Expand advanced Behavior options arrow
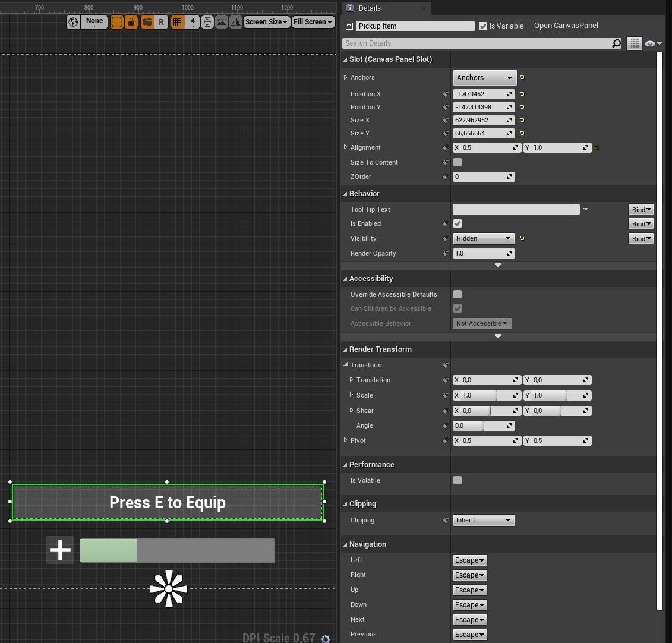The width and height of the screenshot is (672, 643). 497,266
